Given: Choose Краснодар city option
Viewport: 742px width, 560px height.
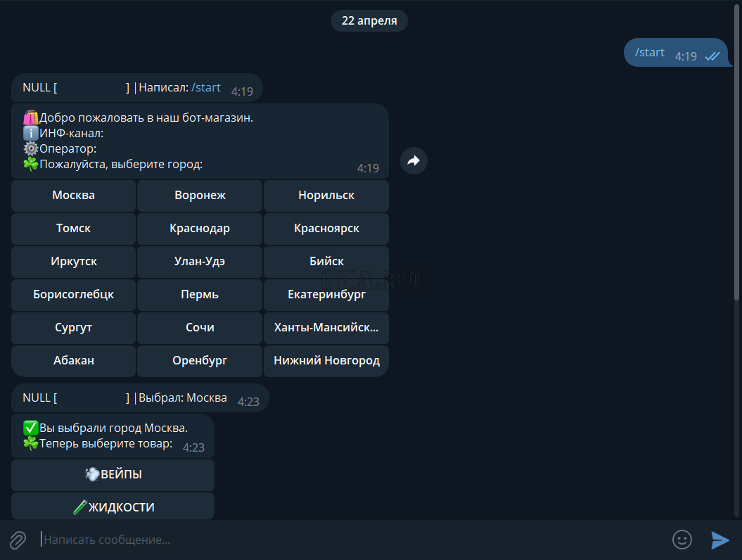Looking at the screenshot, I should tap(200, 229).
